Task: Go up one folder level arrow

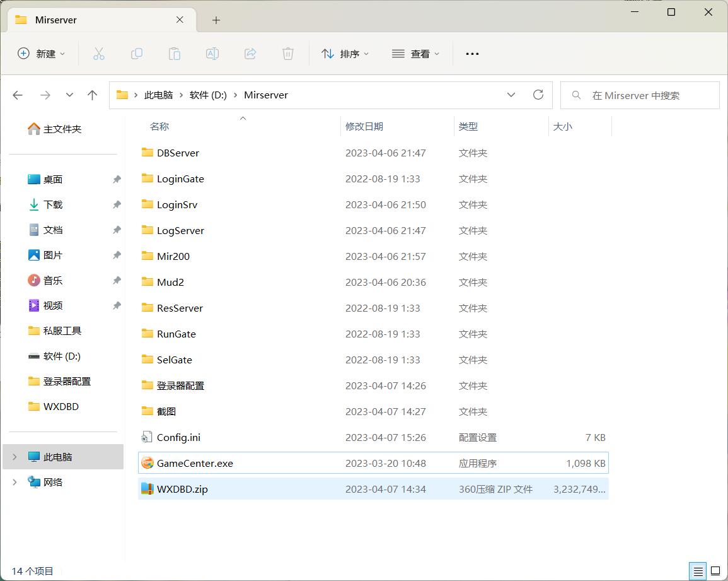Action: tap(93, 95)
